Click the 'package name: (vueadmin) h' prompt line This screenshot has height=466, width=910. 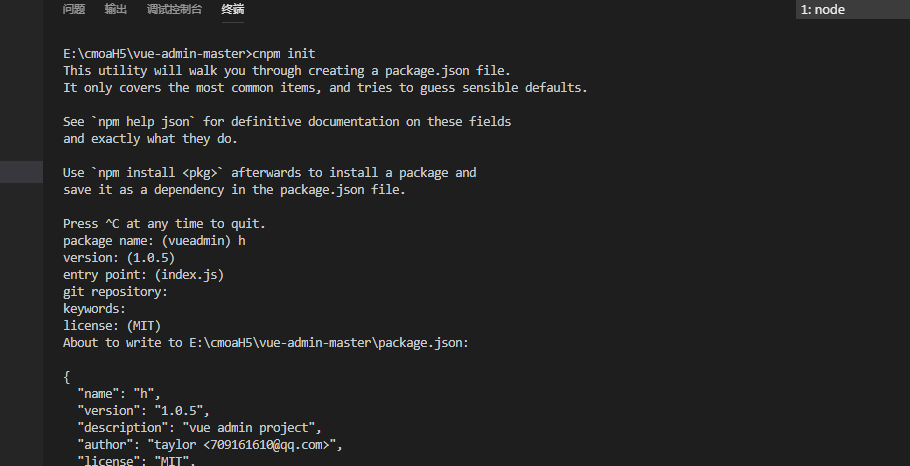(x=154, y=241)
